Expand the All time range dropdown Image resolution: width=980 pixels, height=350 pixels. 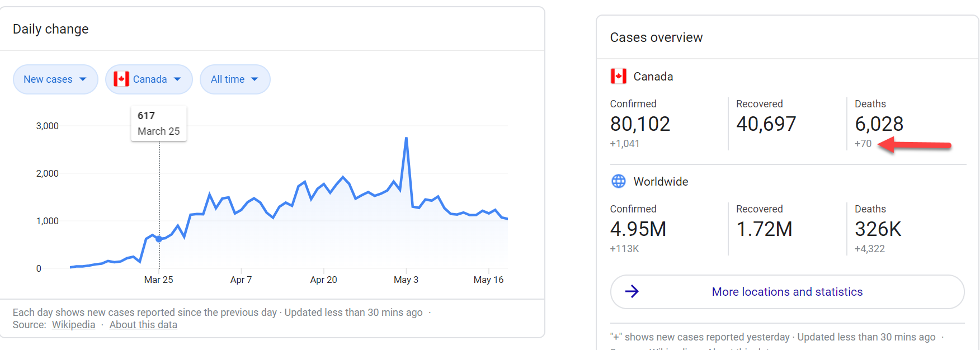234,79
